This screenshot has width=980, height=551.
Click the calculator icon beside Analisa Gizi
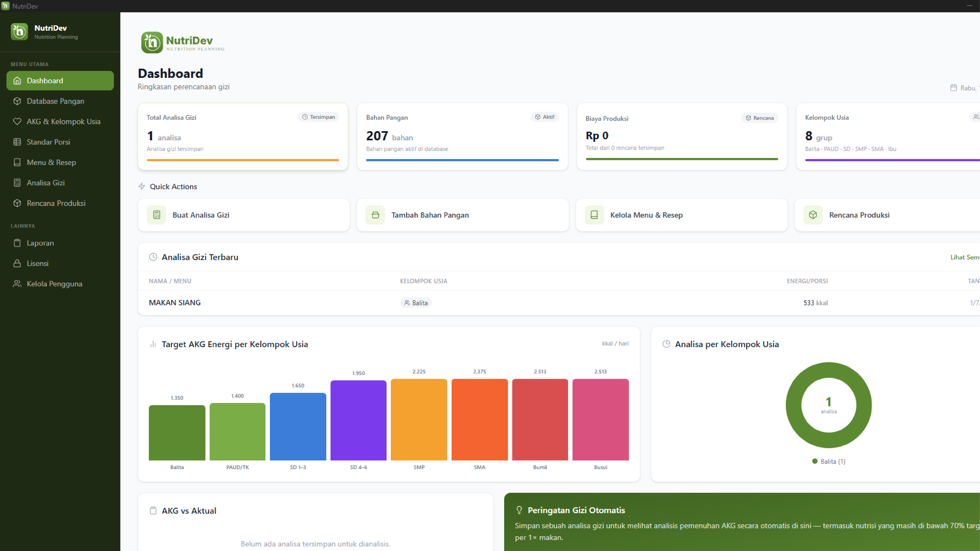17,183
